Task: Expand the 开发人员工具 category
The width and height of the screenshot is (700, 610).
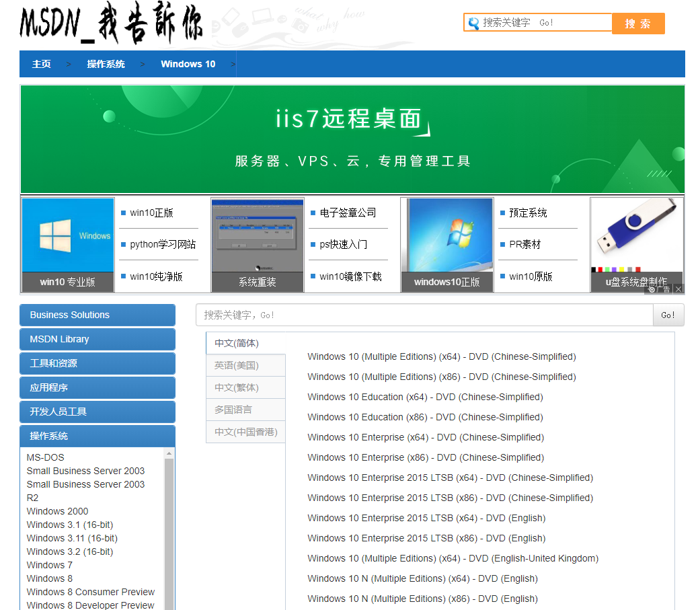Action: (98, 412)
